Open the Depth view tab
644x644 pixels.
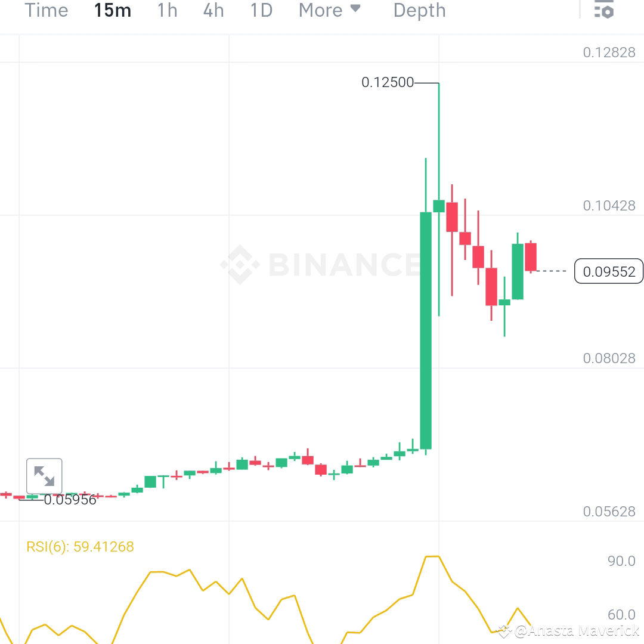click(419, 10)
